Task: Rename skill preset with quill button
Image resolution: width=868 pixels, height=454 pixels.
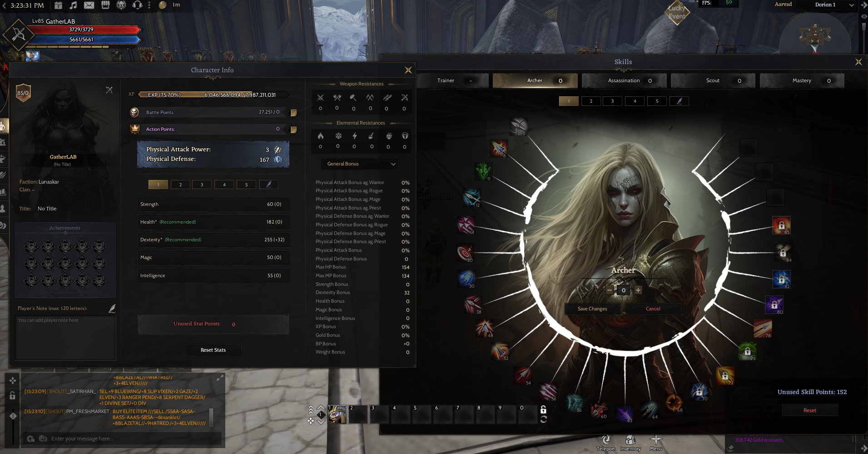Action: pos(680,101)
